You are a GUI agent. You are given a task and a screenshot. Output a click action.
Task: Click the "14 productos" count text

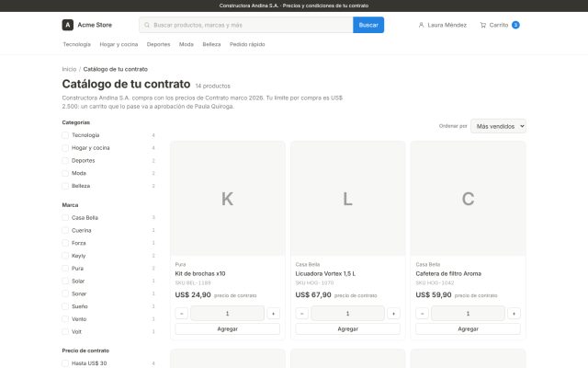click(212, 86)
